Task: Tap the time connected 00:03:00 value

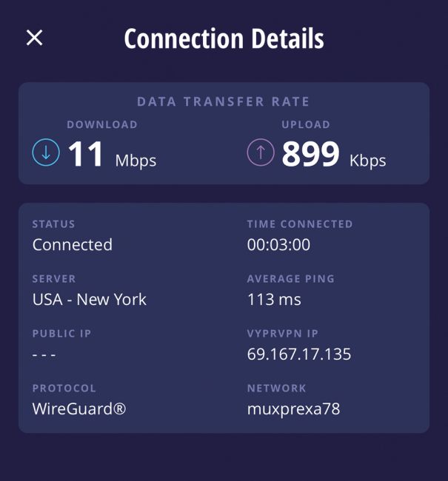Action: (278, 245)
